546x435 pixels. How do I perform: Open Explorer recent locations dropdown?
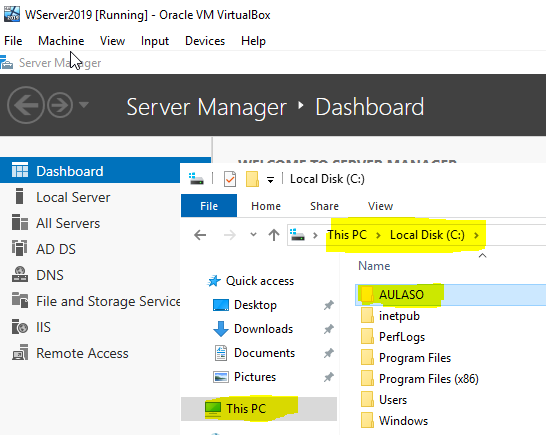pyautogui.click(x=254, y=234)
